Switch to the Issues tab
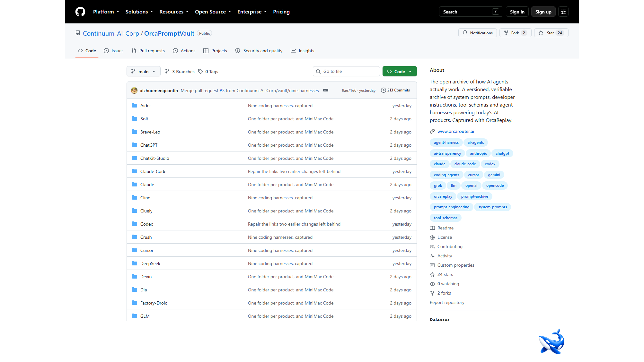This screenshot has height=362, width=644. [x=113, y=51]
